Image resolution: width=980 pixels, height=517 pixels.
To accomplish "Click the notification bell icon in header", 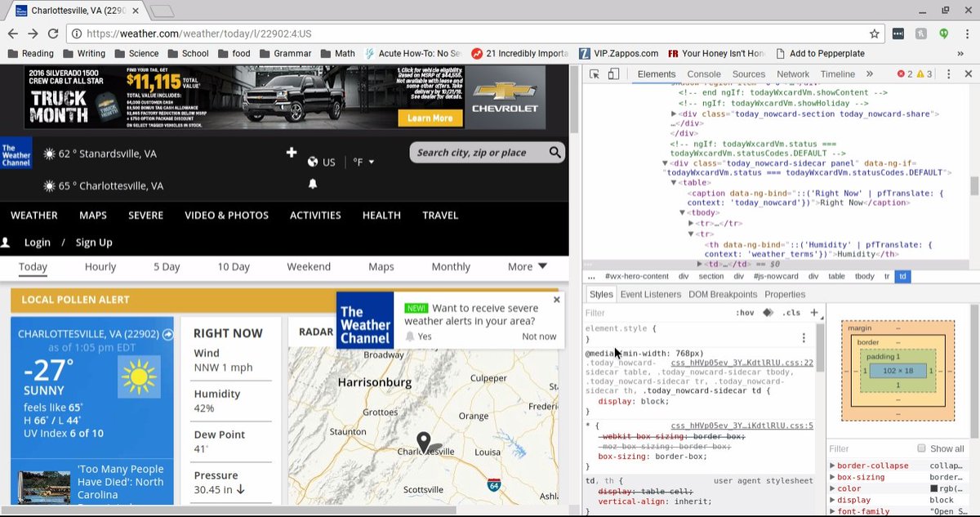I will pos(312,184).
